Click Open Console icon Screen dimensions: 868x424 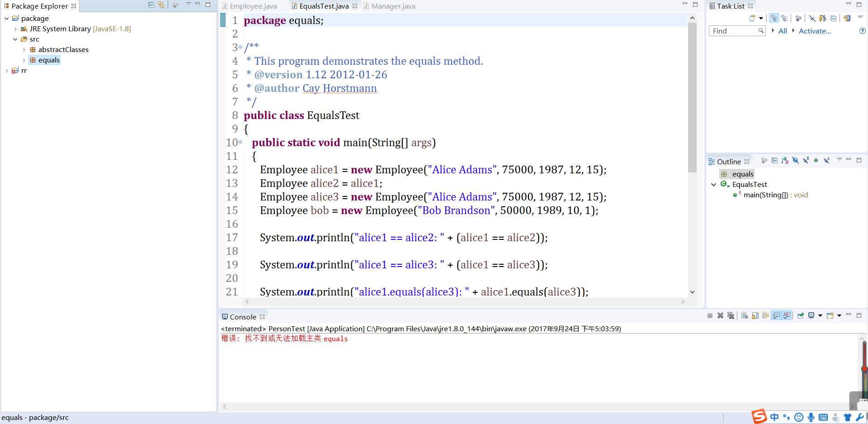click(830, 315)
